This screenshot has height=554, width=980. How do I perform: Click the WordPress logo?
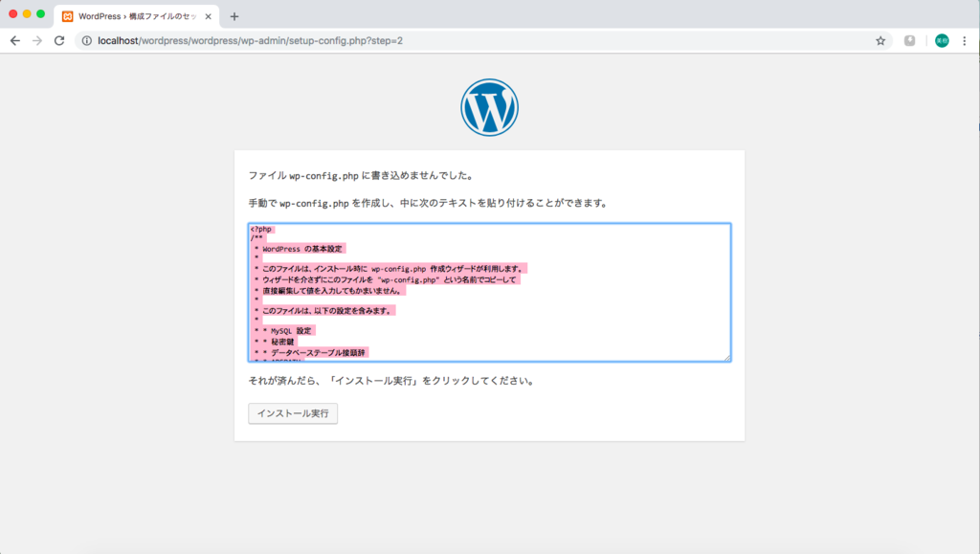pos(489,107)
